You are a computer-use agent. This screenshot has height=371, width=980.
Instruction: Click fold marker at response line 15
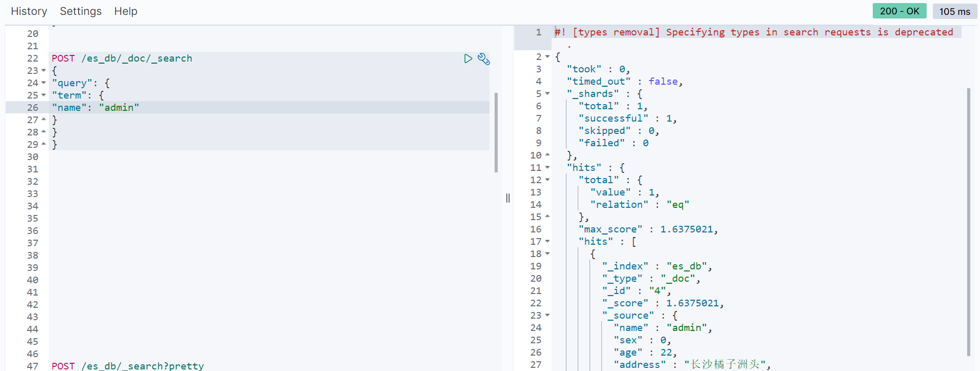pos(547,217)
